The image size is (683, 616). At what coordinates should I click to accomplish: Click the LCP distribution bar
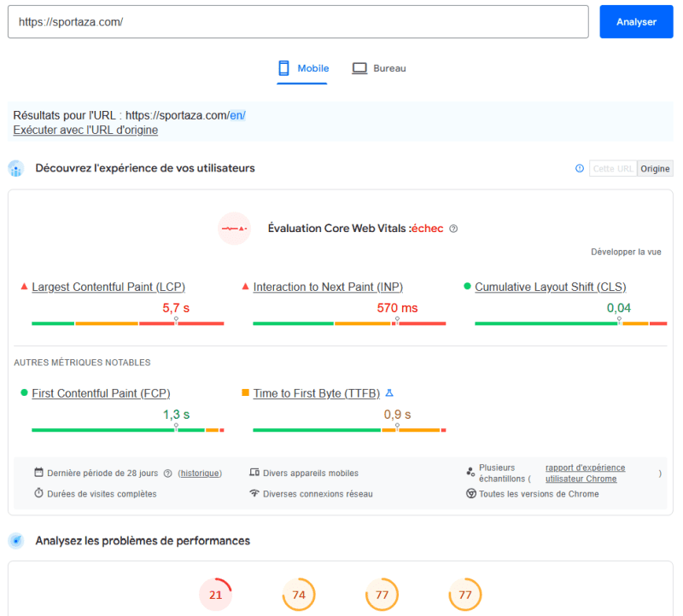click(x=127, y=323)
